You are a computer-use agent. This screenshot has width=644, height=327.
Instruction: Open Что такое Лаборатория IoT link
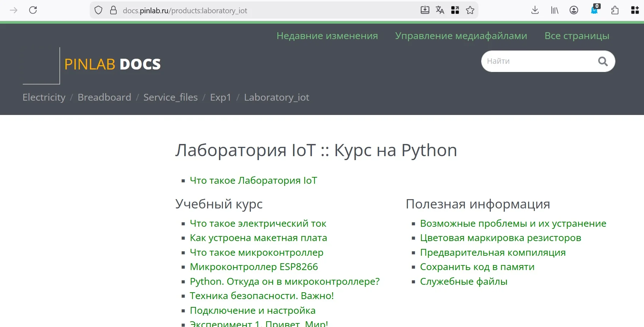(253, 181)
